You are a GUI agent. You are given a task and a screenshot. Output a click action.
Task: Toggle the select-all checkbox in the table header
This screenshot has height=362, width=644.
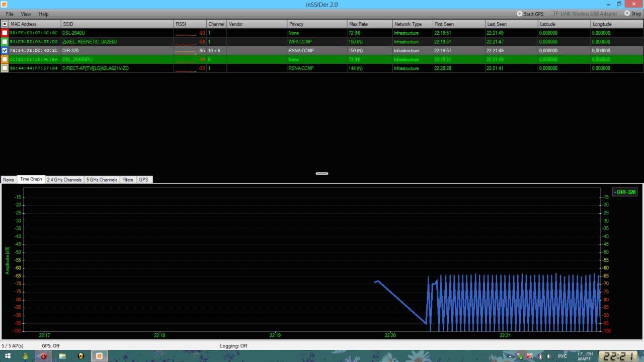click(x=5, y=24)
